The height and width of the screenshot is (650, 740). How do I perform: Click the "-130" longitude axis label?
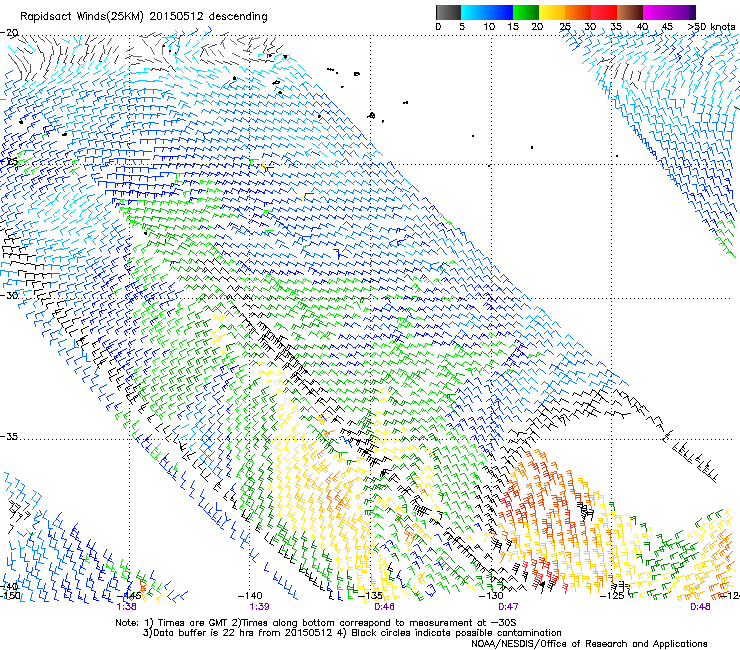coord(491,596)
